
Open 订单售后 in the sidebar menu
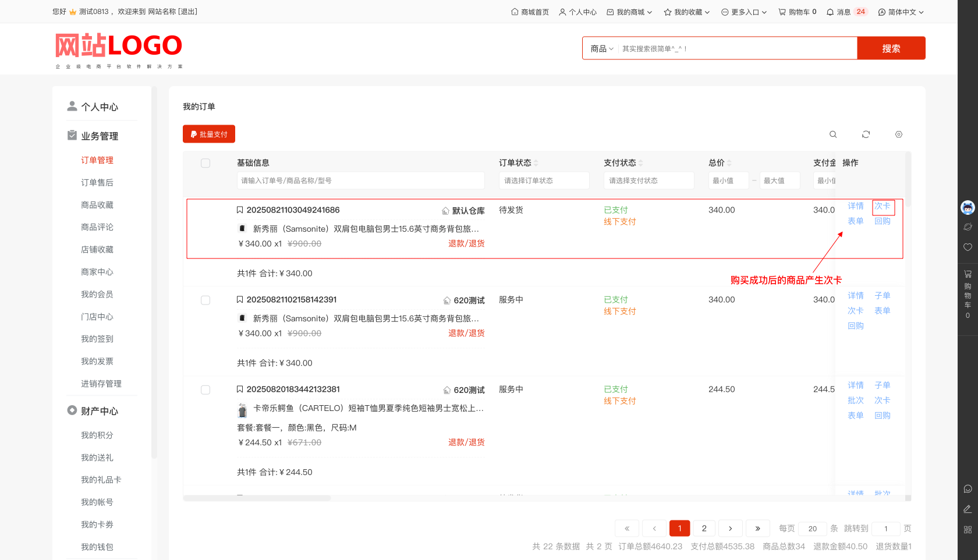[x=97, y=183]
